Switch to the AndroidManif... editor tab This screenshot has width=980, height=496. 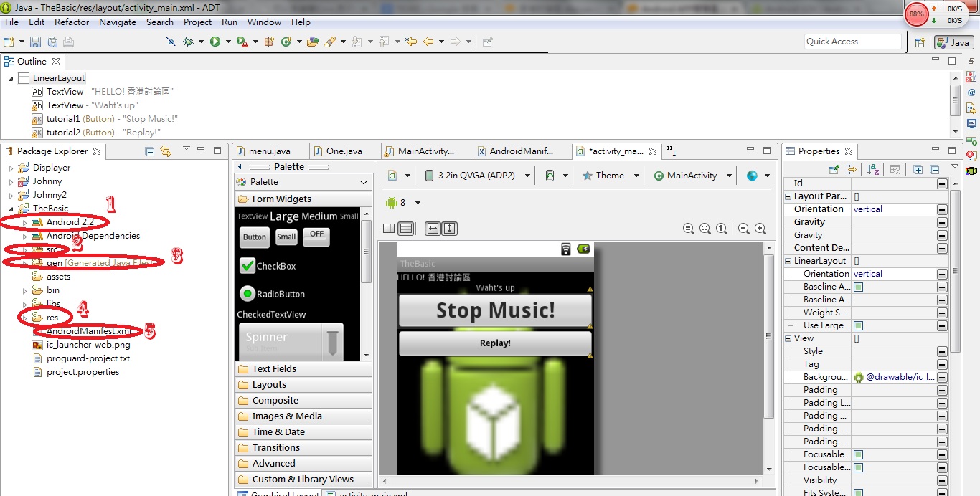[x=522, y=151]
